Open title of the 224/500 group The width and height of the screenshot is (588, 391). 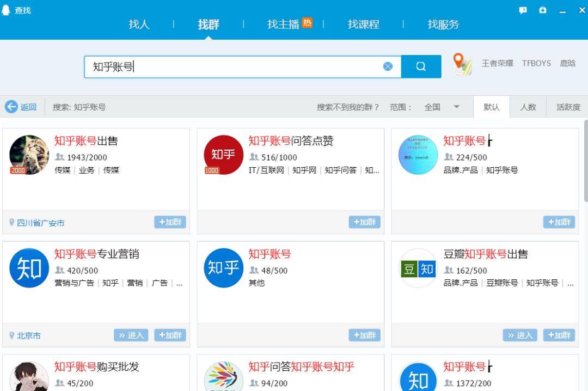pos(468,140)
